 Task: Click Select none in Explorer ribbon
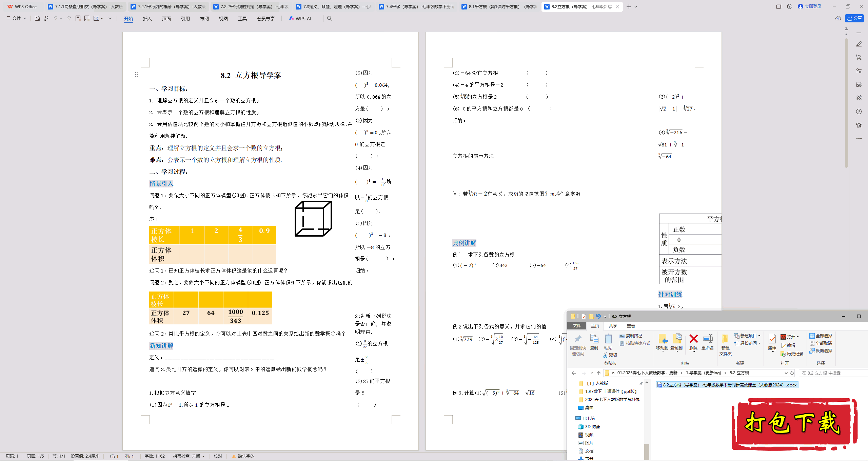(821, 343)
